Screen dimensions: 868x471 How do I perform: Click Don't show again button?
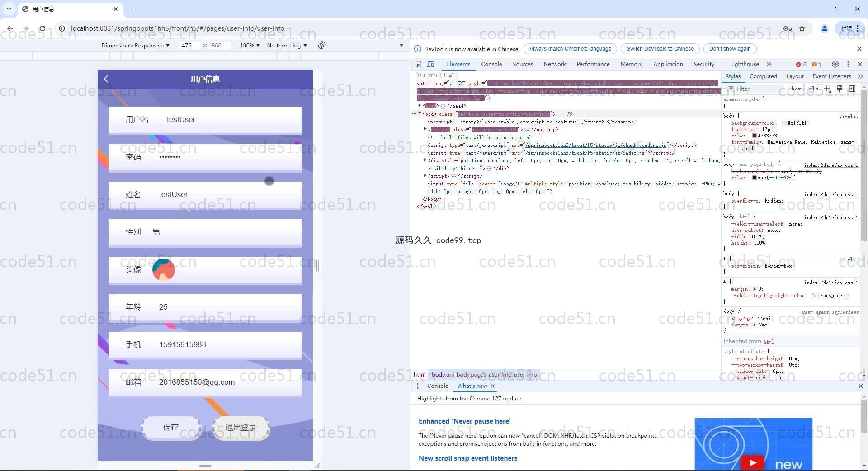(730, 49)
